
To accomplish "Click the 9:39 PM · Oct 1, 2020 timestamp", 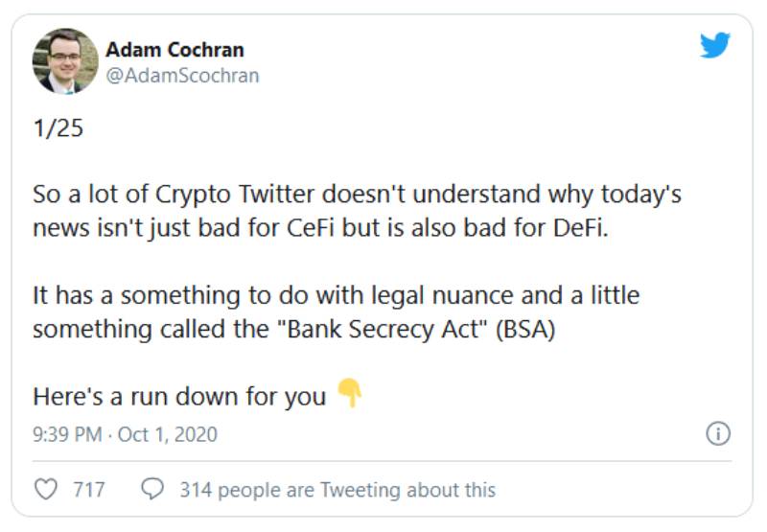I will click(126, 434).
